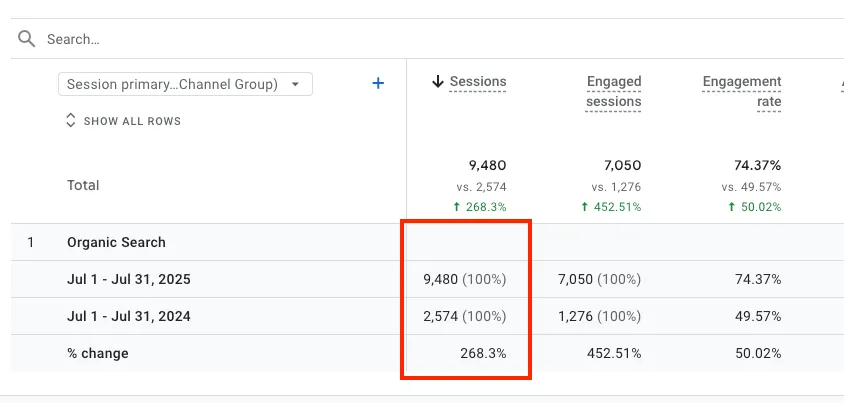Click the 7,050 (100%) engaged sessions cell

point(600,279)
